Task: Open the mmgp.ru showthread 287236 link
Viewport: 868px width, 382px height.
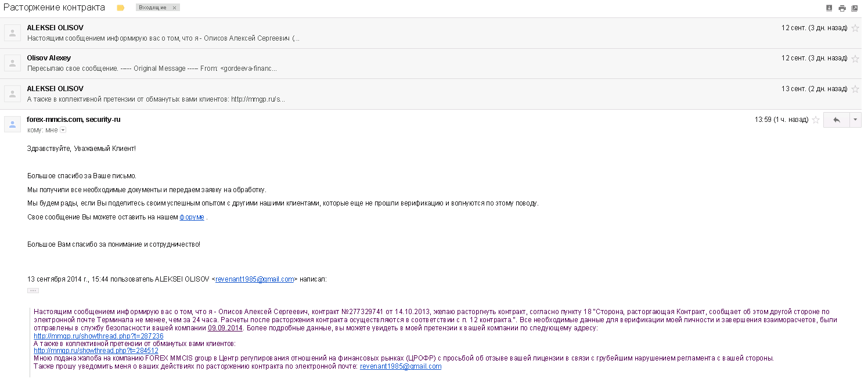Action: click(99, 336)
